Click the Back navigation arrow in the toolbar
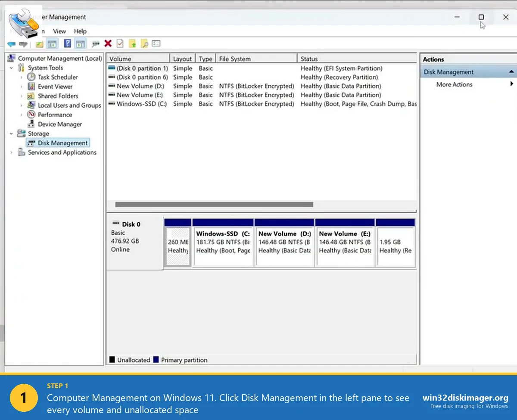 pos(12,44)
